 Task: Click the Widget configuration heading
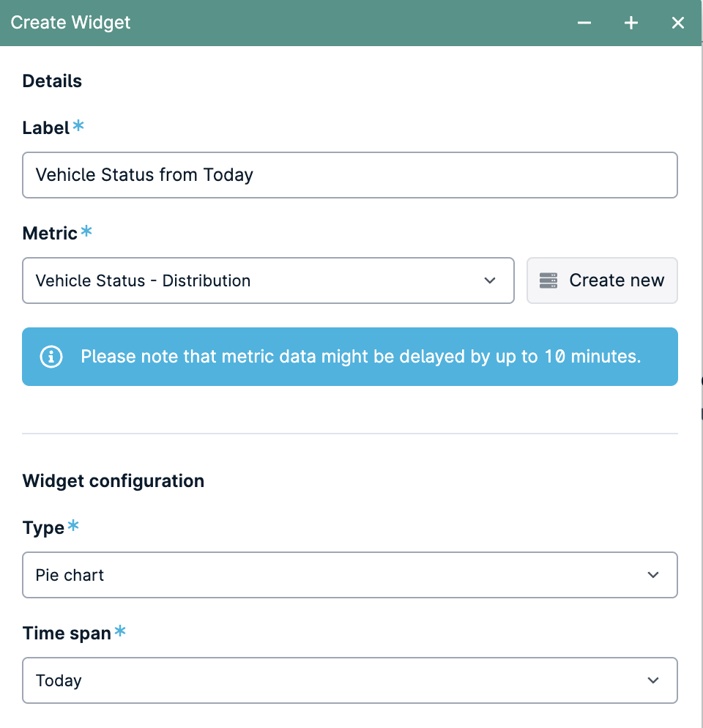pyautogui.click(x=114, y=481)
